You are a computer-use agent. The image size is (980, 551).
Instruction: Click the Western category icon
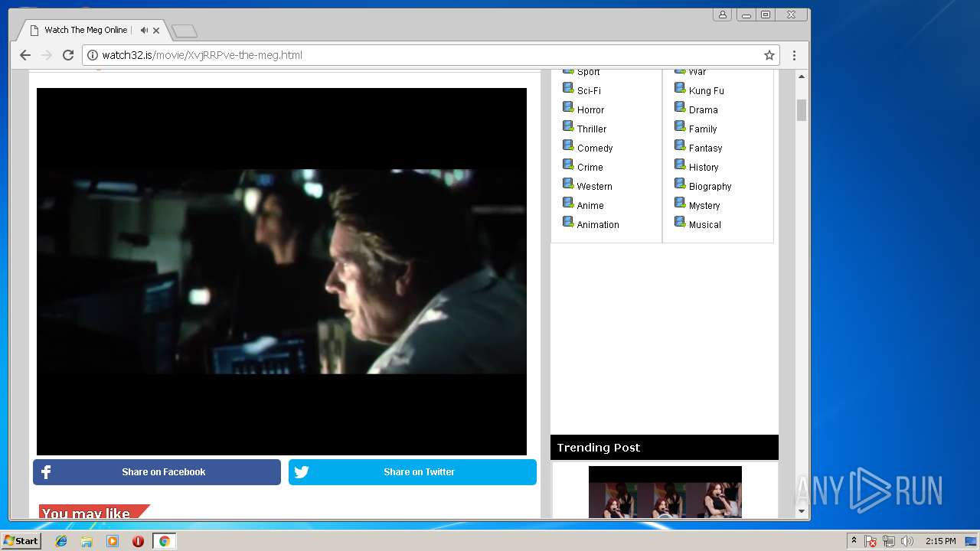coord(568,184)
